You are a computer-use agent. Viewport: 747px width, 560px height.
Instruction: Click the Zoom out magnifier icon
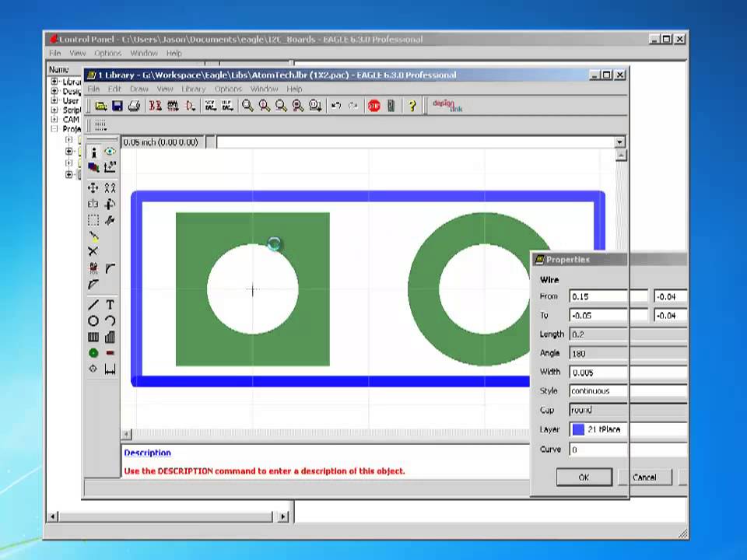281,106
